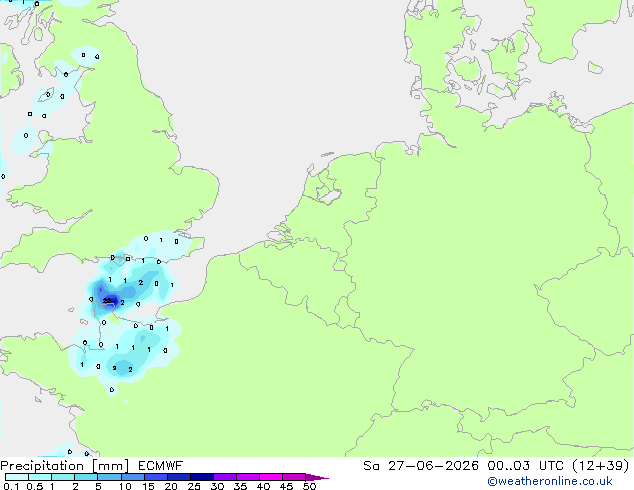Click the legend label "15"
Screen dimensions: 634x490
(x=148, y=486)
